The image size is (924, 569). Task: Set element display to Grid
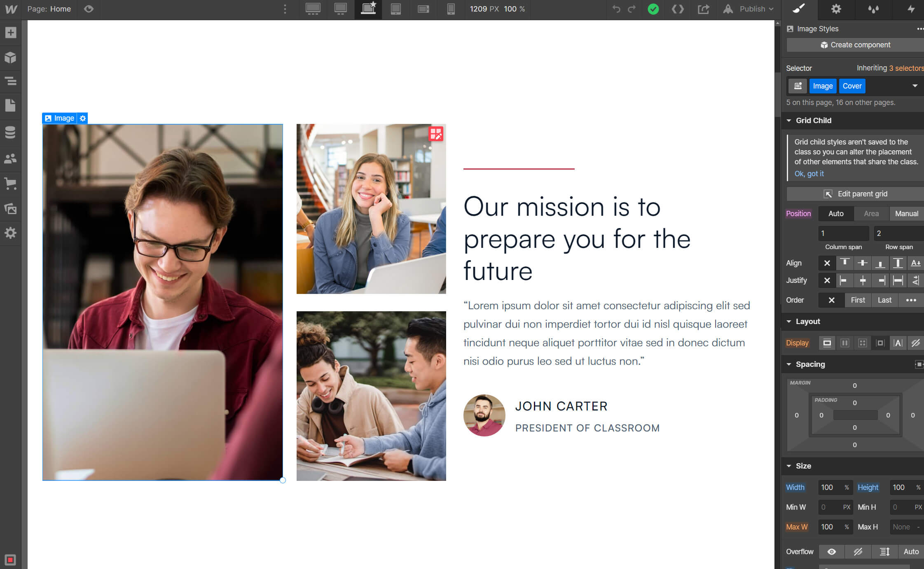863,343
